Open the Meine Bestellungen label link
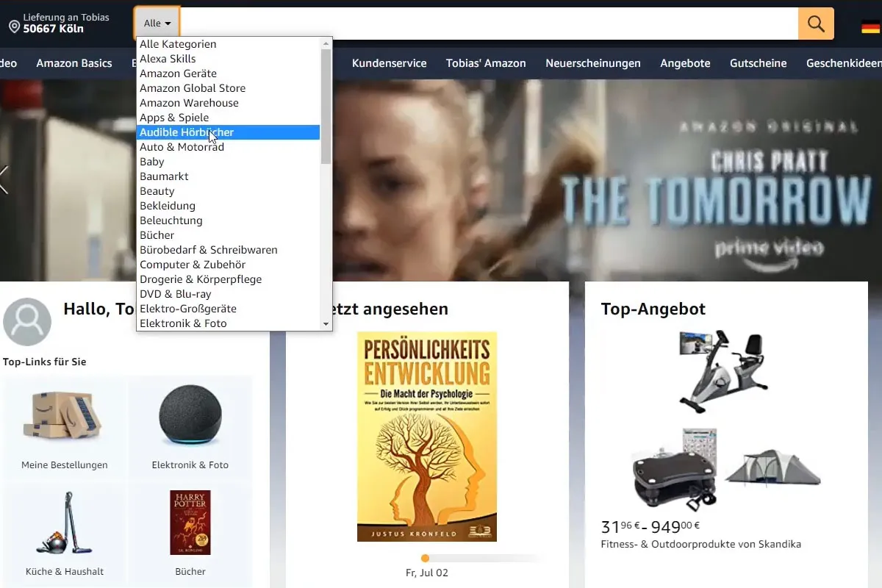882x588 pixels. 65,465
